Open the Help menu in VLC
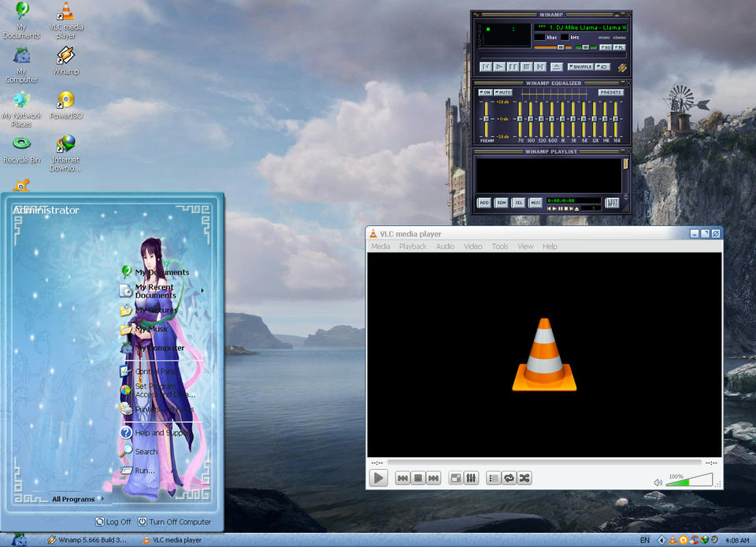 (550, 246)
